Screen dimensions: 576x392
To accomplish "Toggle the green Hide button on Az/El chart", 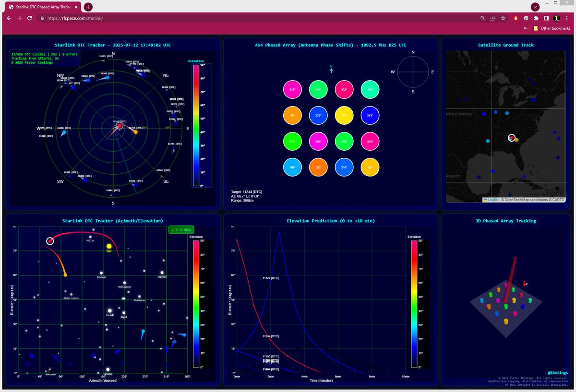I will [181, 230].
